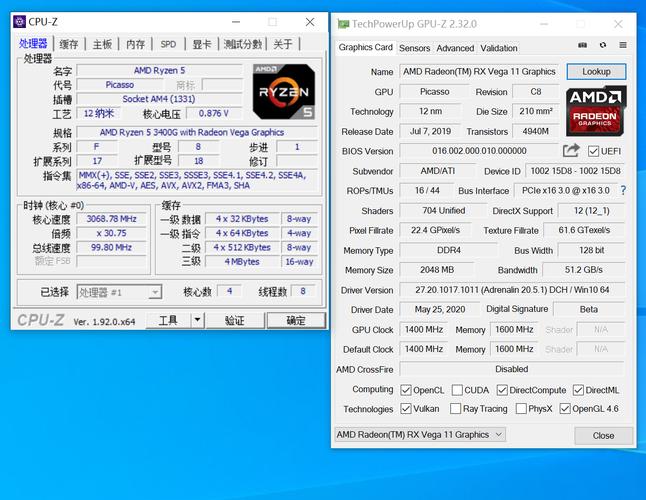Screen dimensions: 646x500
Task: Toggle the OpenCL checkbox
Action: coord(406,390)
